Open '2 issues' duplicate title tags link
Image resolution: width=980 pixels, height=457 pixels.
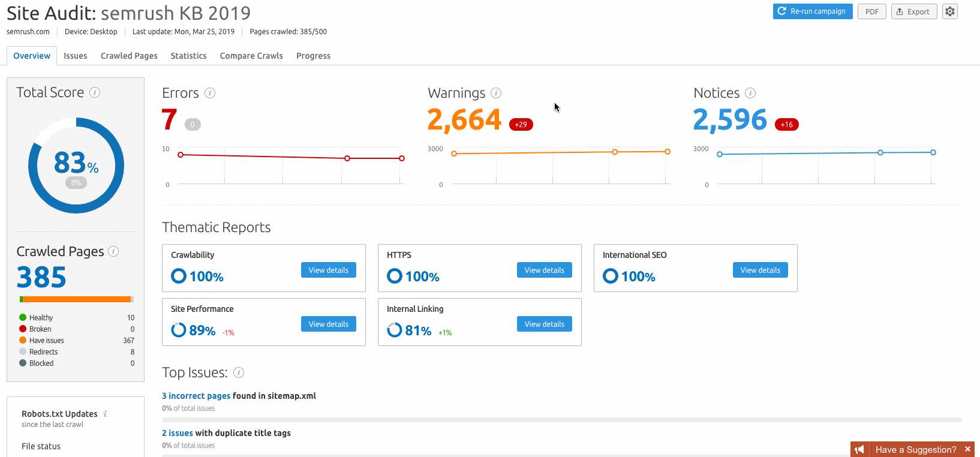[x=178, y=433]
